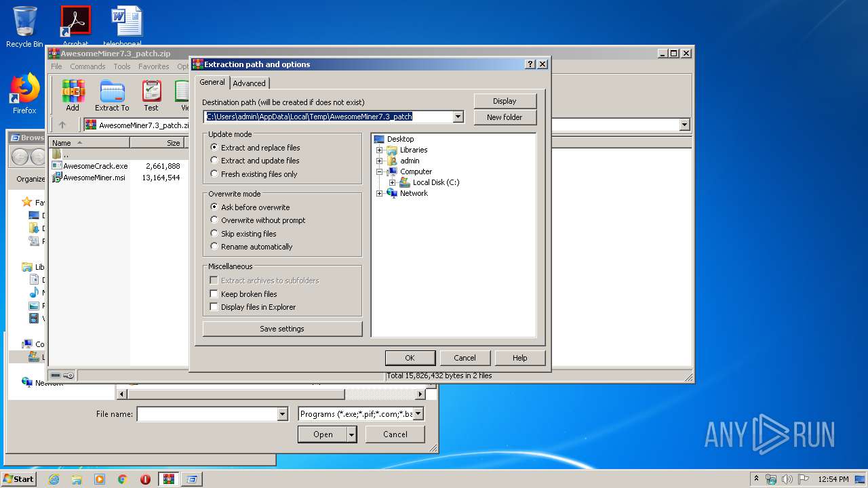868x488 pixels.
Task: Click the File name input field
Action: 208,414
